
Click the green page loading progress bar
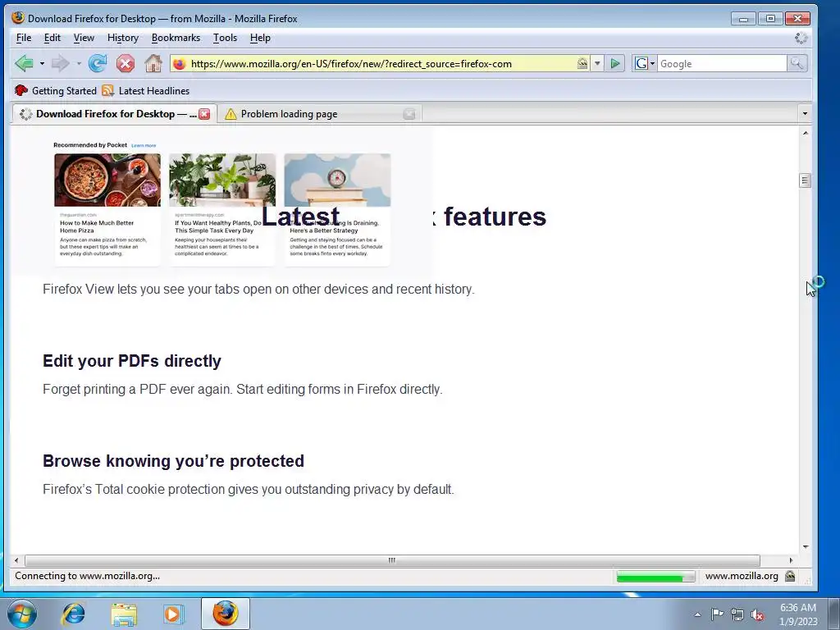point(655,577)
